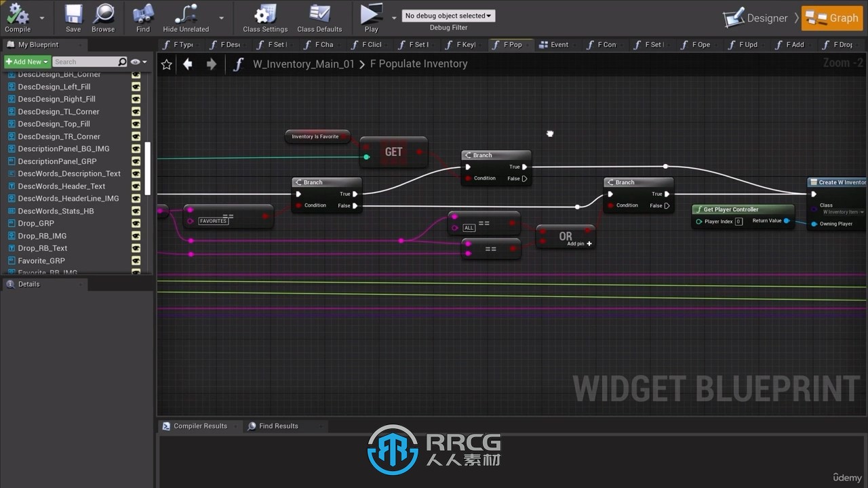Image resolution: width=868 pixels, height=488 pixels.
Task: Open the Add New dropdown
Action: 27,62
